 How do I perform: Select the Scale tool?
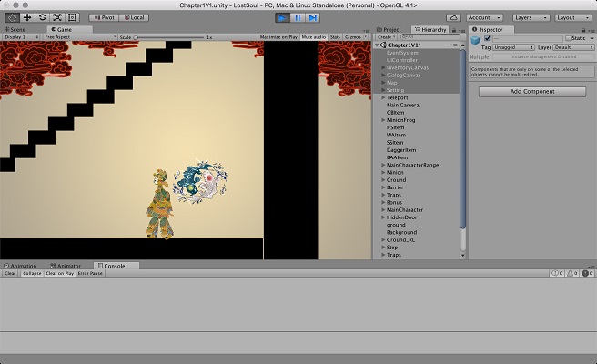tap(56, 17)
